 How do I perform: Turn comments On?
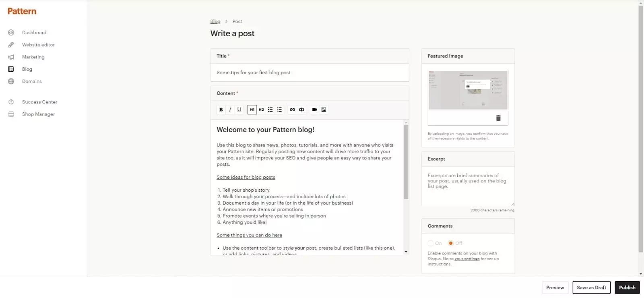click(x=430, y=243)
